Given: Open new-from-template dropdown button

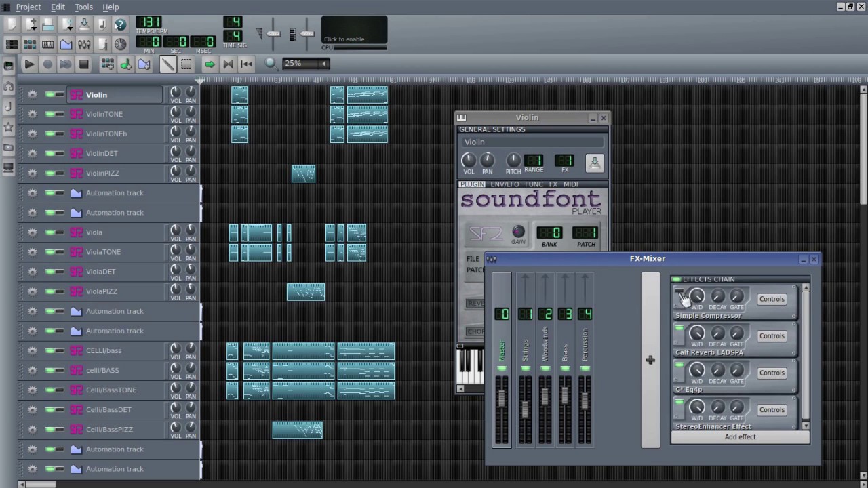Looking at the screenshot, I should point(30,25).
